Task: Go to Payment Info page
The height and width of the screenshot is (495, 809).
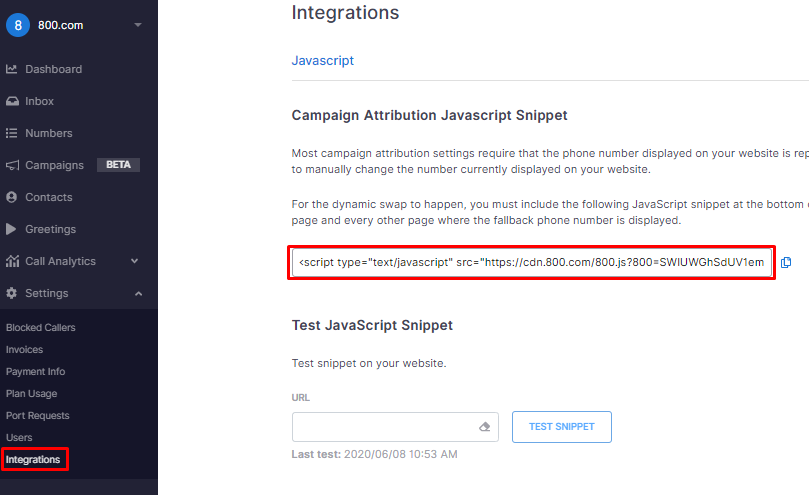Action: tap(36, 372)
